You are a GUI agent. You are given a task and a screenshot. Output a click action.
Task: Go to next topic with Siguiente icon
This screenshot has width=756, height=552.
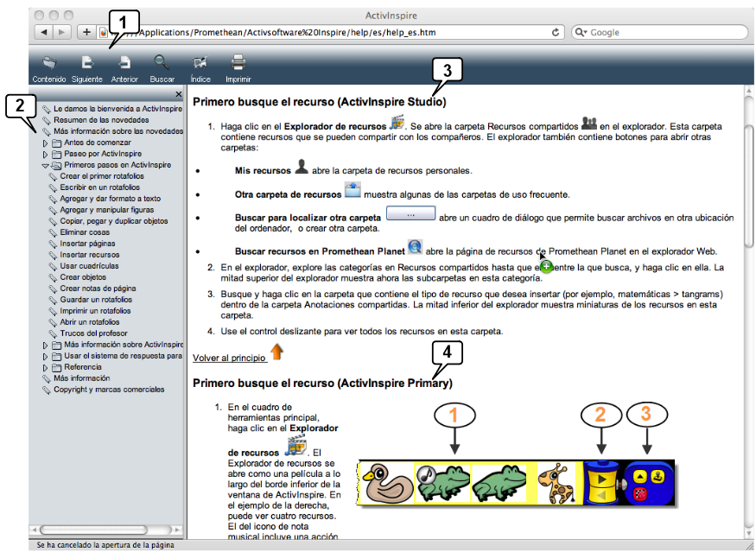(x=86, y=63)
